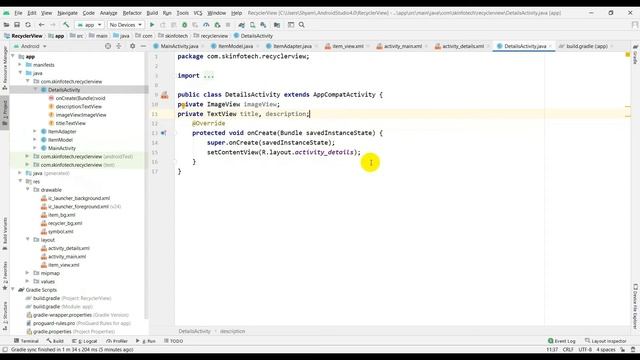The height and width of the screenshot is (360, 640).
Task: Click the Open file folder toolbar icon
Action: coord(7,25)
